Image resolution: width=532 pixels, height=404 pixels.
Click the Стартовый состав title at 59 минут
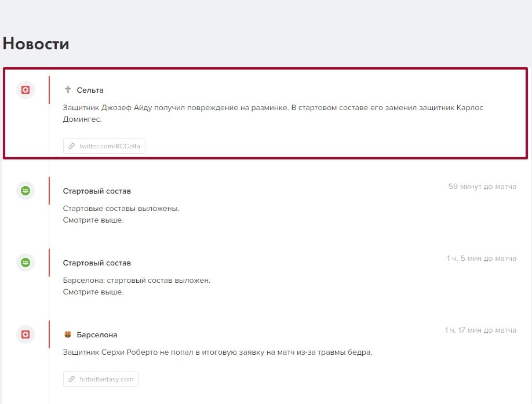pyautogui.click(x=97, y=191)
